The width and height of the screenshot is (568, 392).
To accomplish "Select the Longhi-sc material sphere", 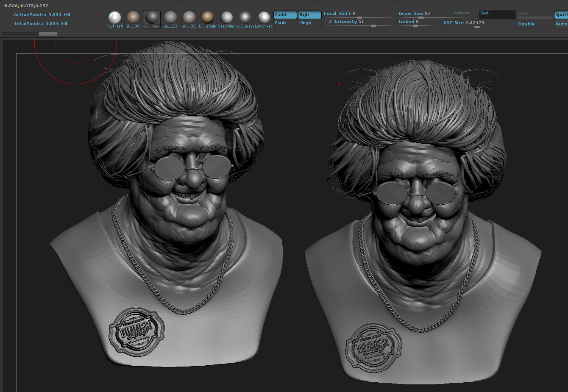I will click(x=264, y=19).
